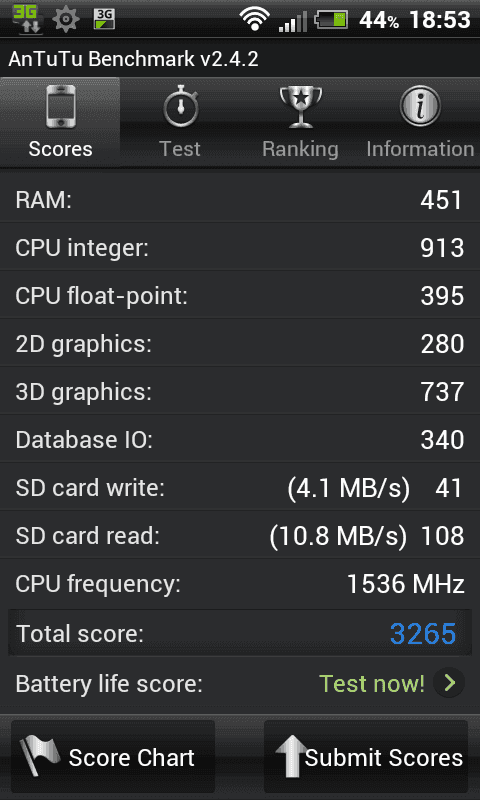This screenshot has width=480, height=800.
Task: Tap the 3G data arrows status icon
Action: 23,18
